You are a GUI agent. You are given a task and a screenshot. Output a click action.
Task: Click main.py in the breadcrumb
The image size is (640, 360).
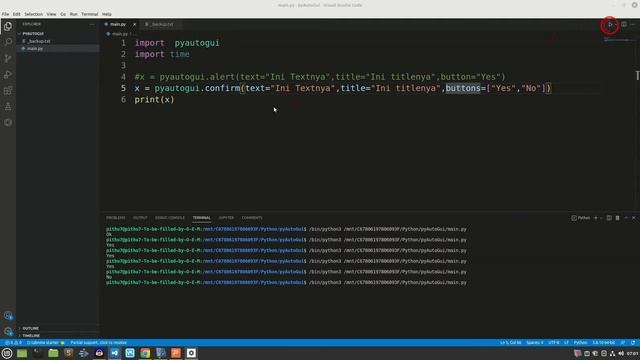120,34
